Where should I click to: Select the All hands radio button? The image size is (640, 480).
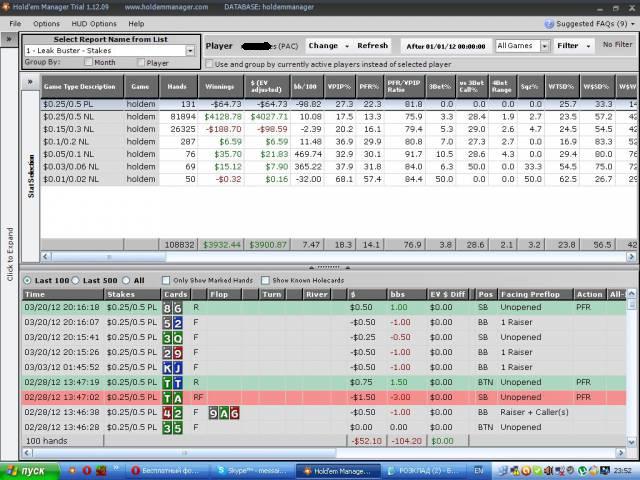click(126, 280)
